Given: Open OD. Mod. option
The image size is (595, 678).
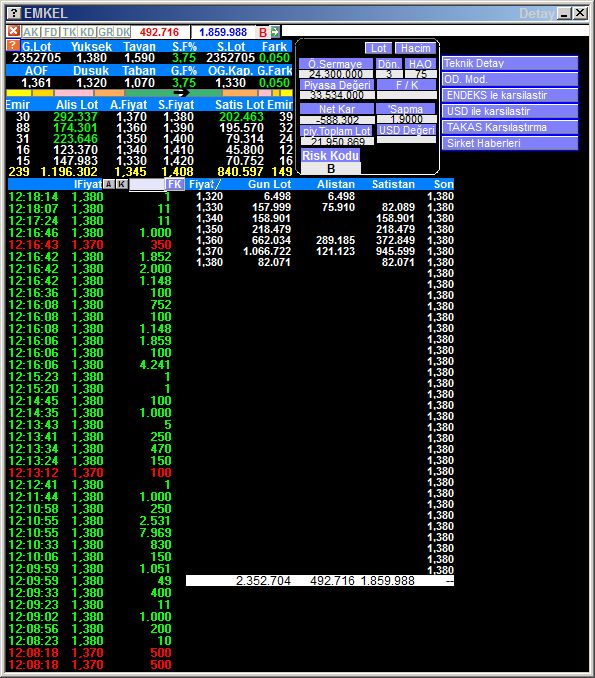Looking at the screenshot, I should 510,80.
